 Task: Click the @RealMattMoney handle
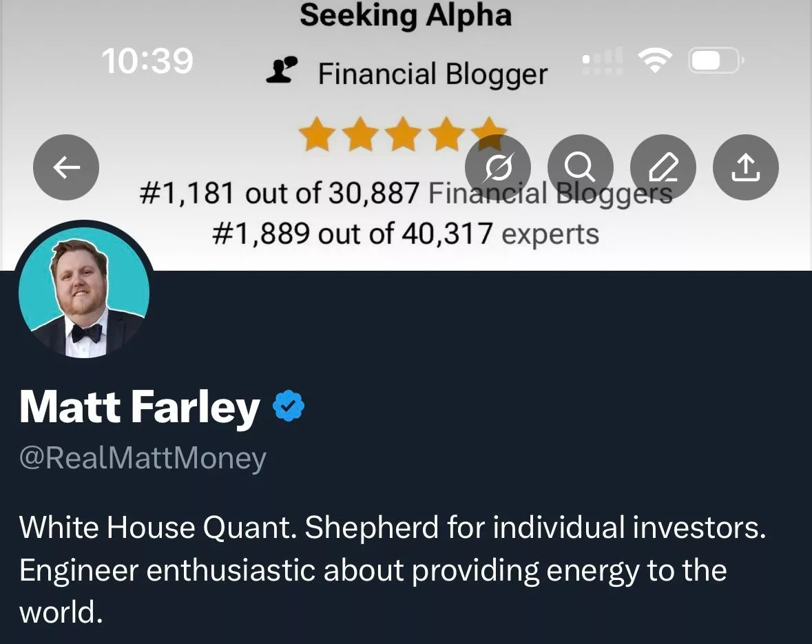[143, 458]
